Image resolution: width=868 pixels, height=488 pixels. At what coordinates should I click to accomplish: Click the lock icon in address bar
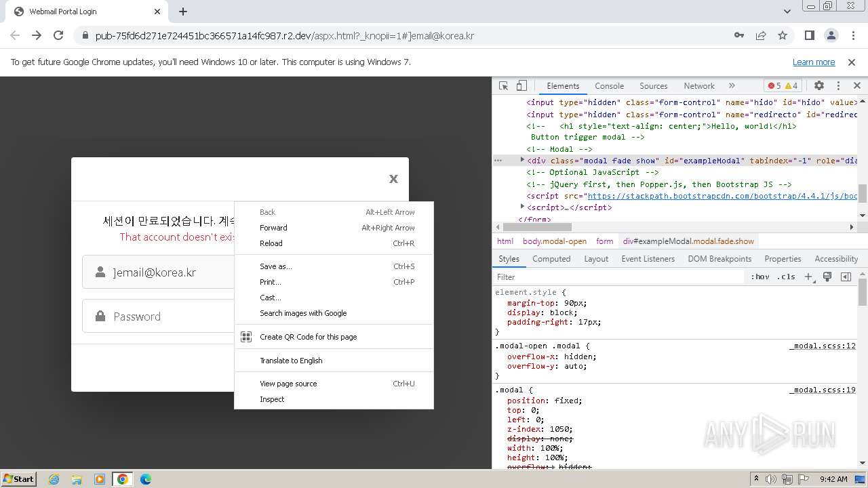(x=85, y=35)
